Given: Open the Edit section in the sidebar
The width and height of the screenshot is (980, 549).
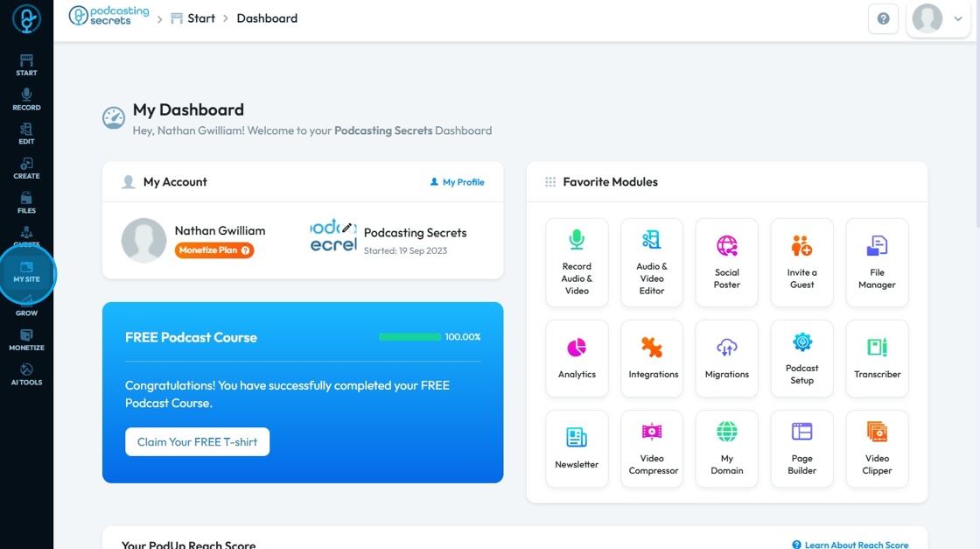Looking at the screenshot, I should [26, 134].
